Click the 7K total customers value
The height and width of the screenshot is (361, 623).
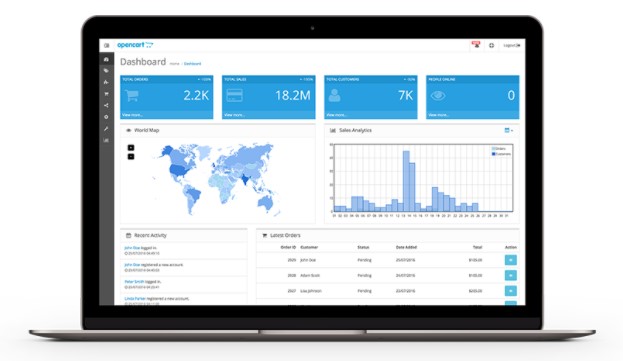coord(405,95)
